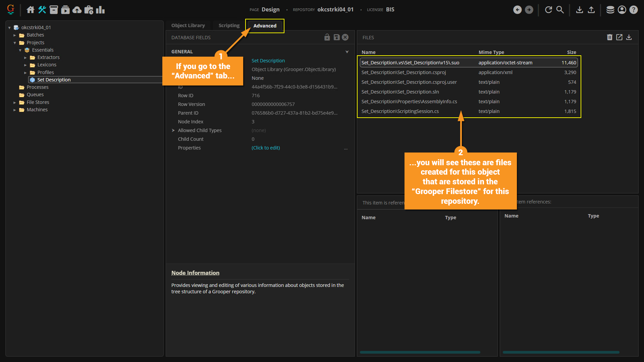This screenshot has height=362, width=644.
Task: Collapse the GENERAL section chevron
Action: [347, 52]
